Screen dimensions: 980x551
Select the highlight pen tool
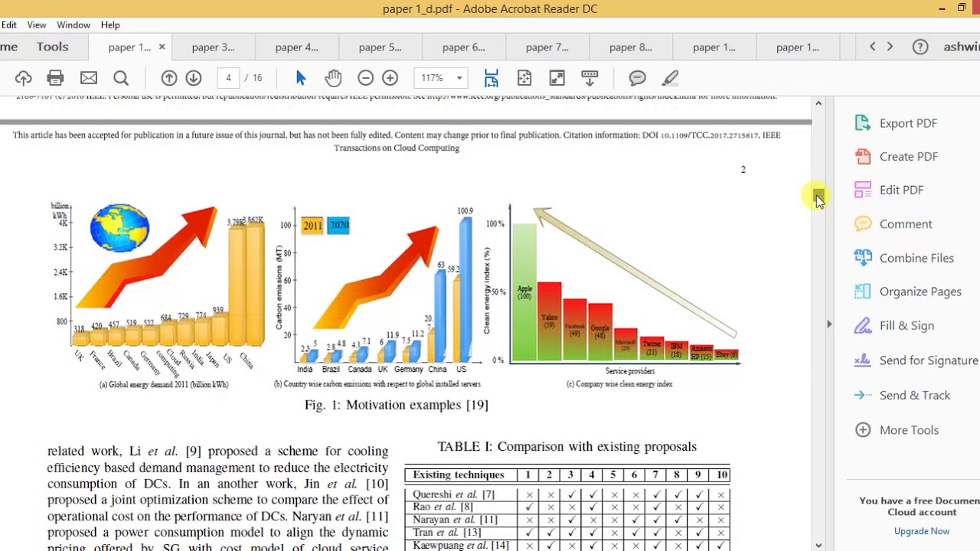click(x=670, y=78)
